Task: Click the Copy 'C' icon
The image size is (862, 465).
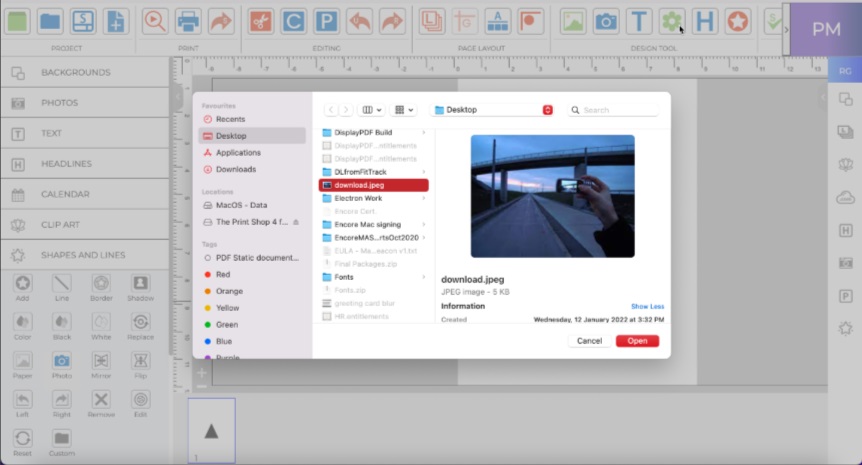Action: coord(294,22)
